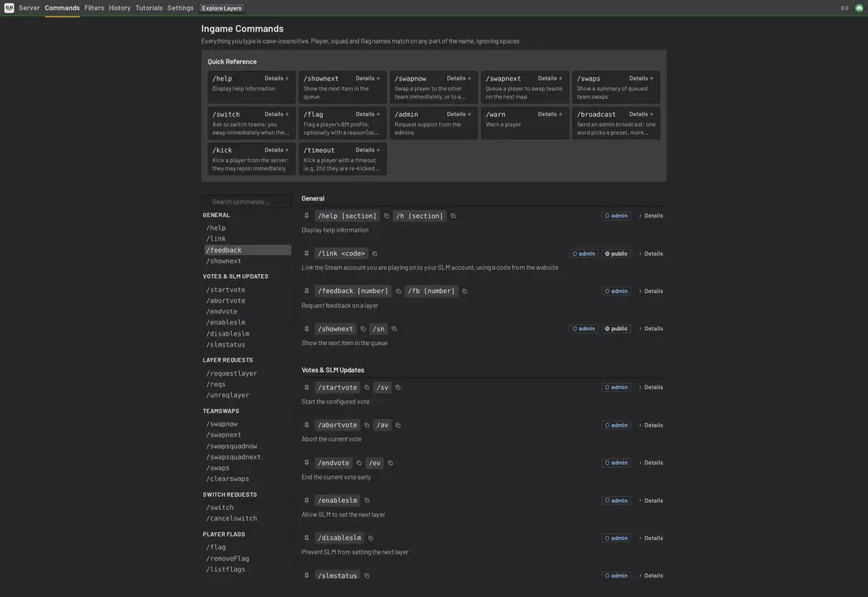Open Details on the /broadcast quick reference card
The height and width of the screenshot is (597, 868).
click(641, 115)
